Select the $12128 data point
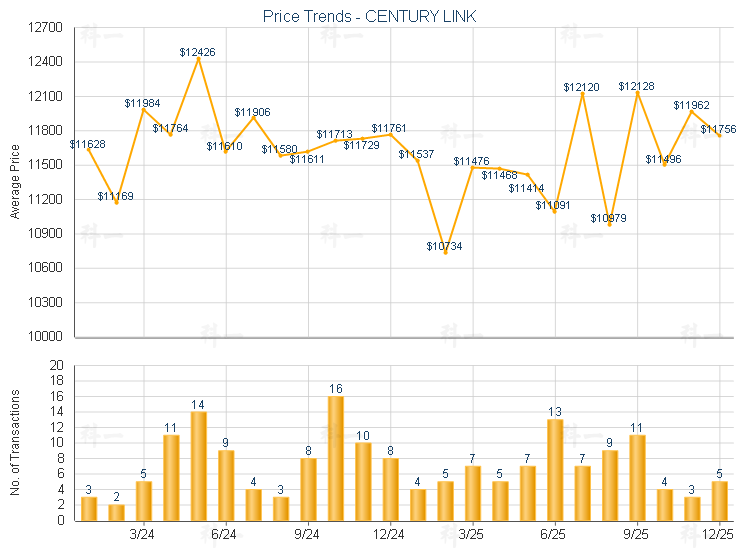 click(x=637, y=92)
